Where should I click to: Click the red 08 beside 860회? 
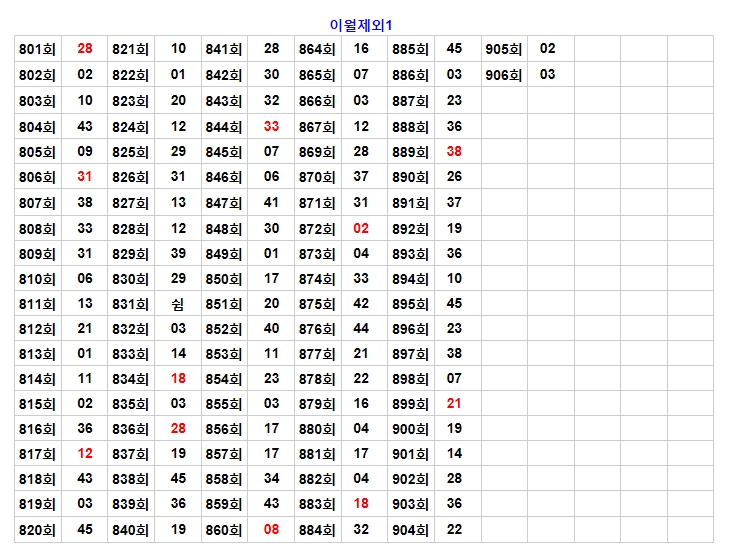pos(271,529)
